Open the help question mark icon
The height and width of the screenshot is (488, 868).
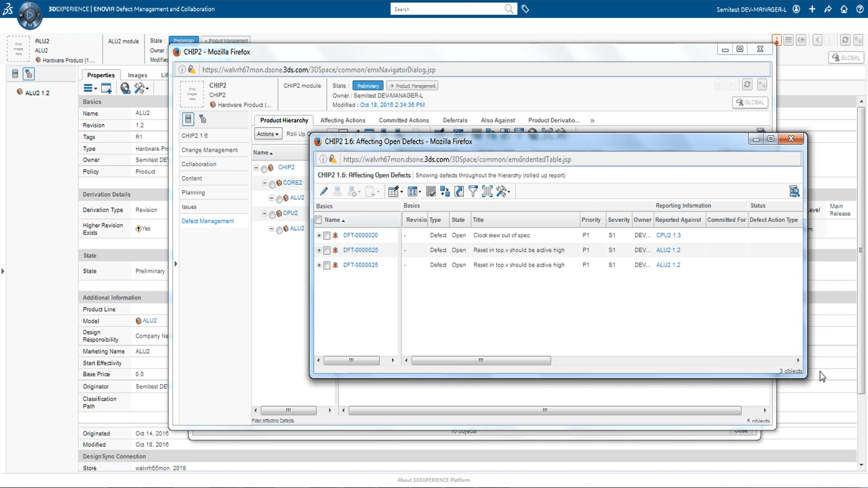coord(860,9)
